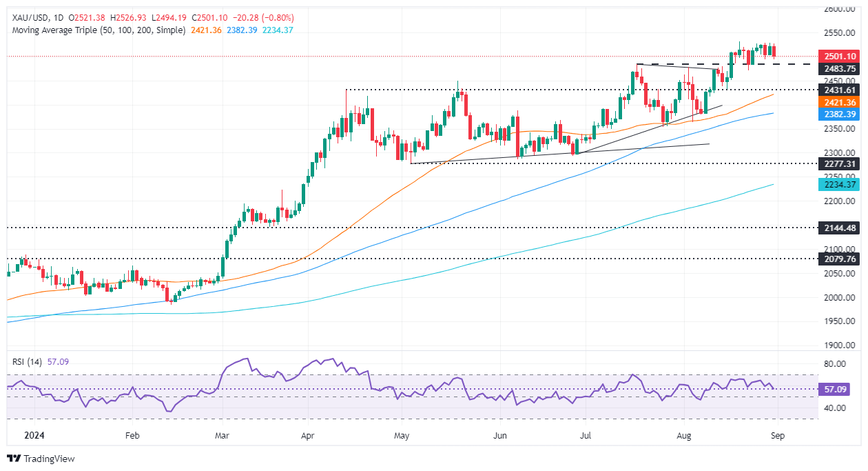The image size is (868, 471).
Task: Click the TradingView logo
Action: point(41,459)
